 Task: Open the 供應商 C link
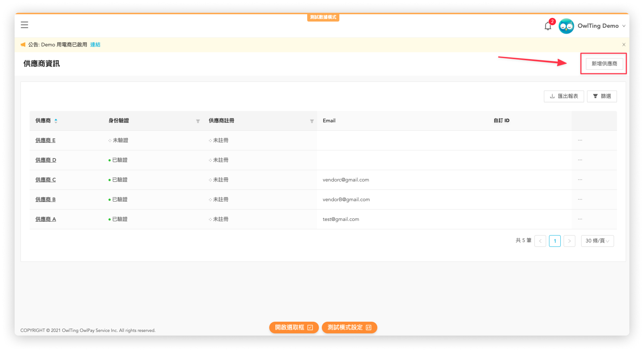pos(45,180)
